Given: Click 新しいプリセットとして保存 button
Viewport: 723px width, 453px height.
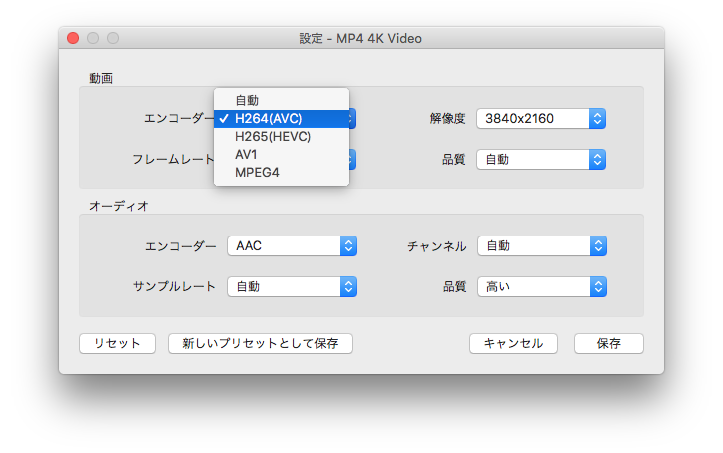Looking at the screenshot, I should [260, 344].
